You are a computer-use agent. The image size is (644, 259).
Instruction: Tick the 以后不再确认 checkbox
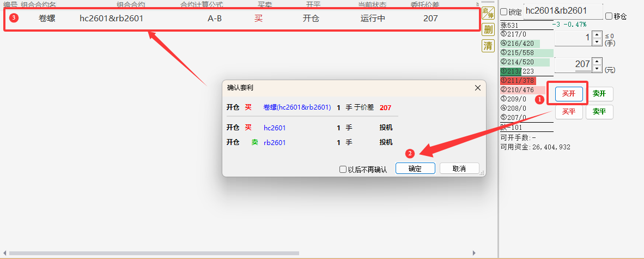click(x=343, y=170)
